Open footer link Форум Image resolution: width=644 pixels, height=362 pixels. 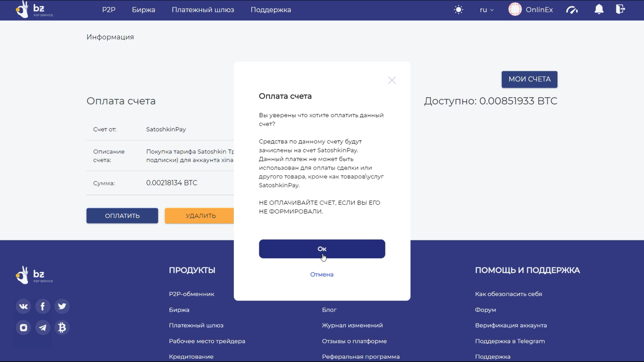pyautogui.click(x=485, y=310)
